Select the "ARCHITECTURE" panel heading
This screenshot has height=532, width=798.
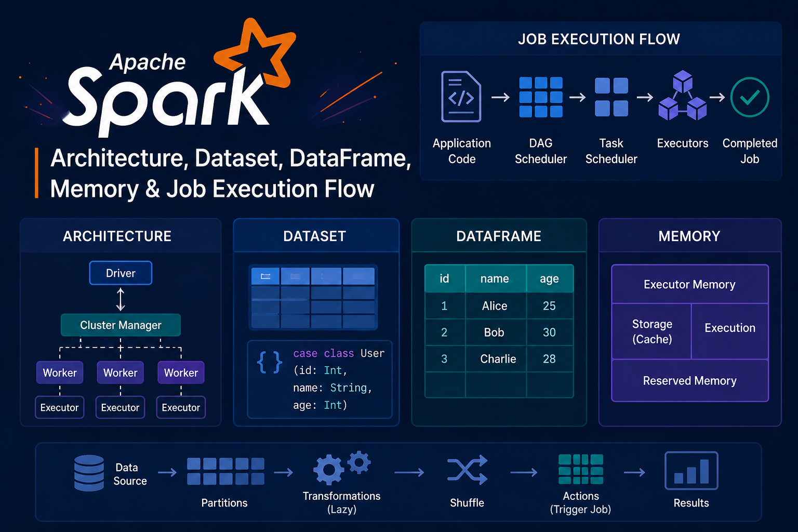pyautogui.click(x=117, y=236)
